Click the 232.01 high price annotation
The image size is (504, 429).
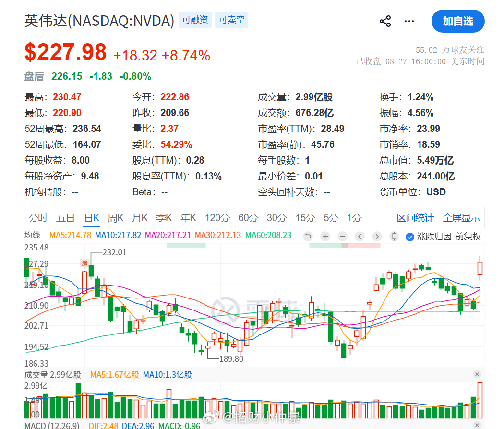(x=114, y=252)
